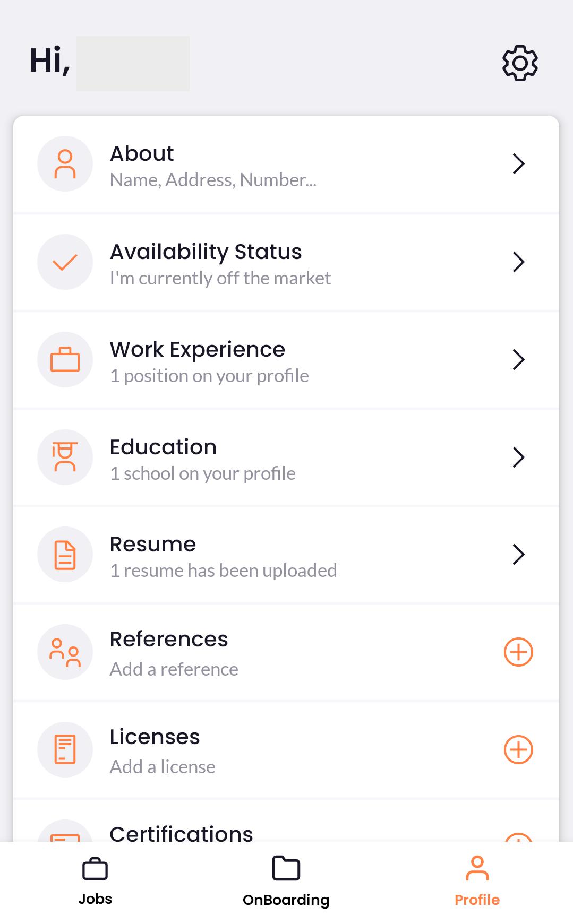Add a license with plus button
The height and width of the screenshot is (924, 573).
pos(518,750)
